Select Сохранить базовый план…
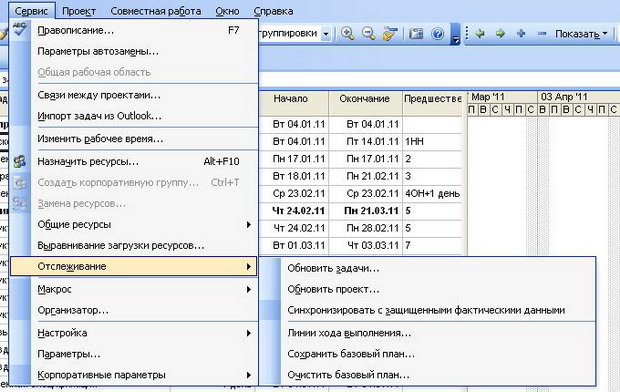The height and width of the screenshot is (392, 620). coord(427,354)
